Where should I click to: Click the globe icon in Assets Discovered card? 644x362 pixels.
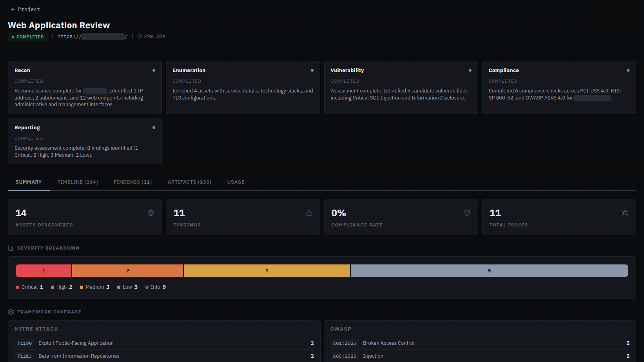tap(151, 213)
